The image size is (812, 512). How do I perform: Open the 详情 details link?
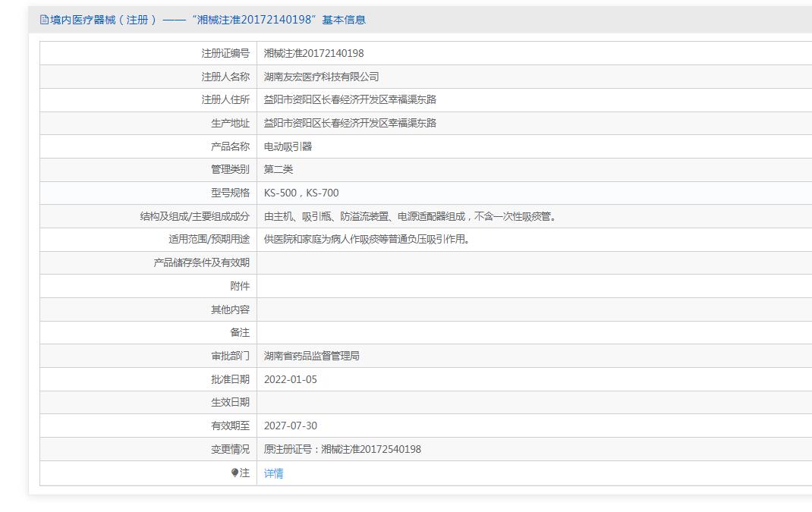273,473
